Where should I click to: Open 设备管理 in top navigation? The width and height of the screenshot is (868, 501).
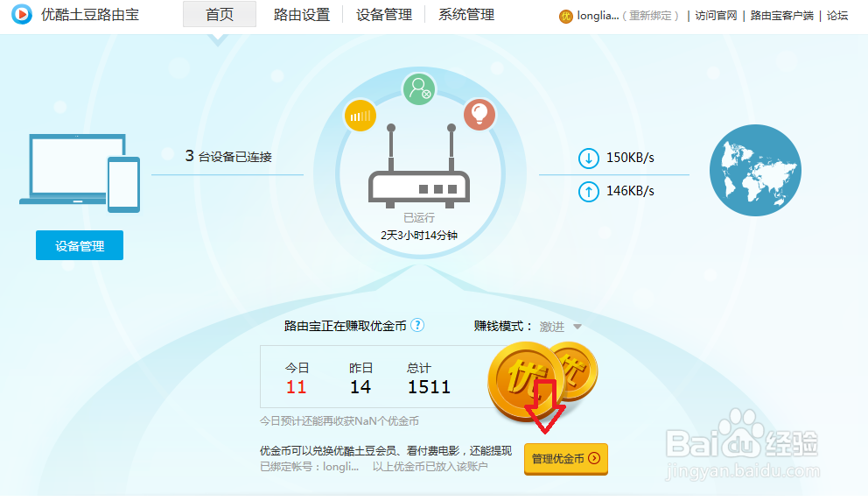[384, 15]
